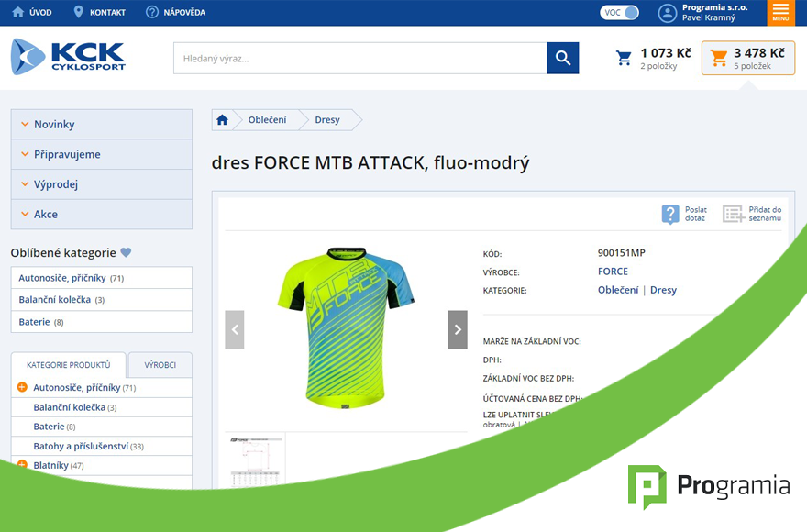The image size is (807, 532).
Task: Switch to Kategorie produktů tab
Action: (x=69, y=365)
